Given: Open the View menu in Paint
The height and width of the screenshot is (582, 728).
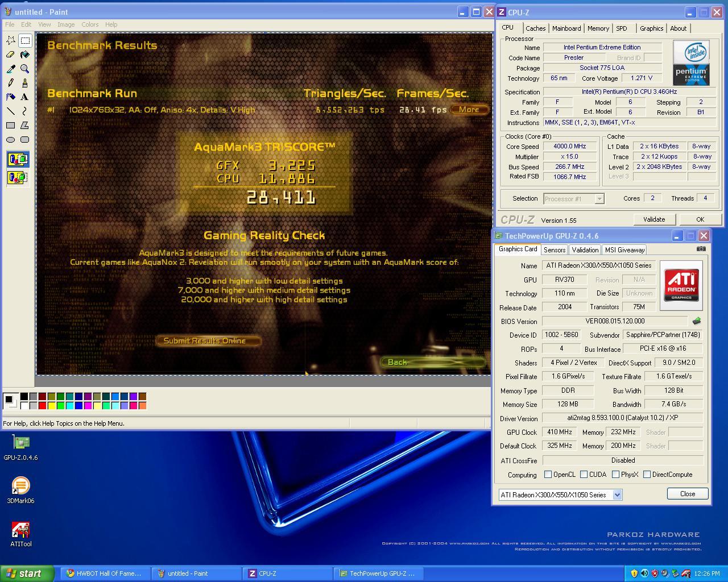Looking at the screenshot, I should [x=44, y=24].
